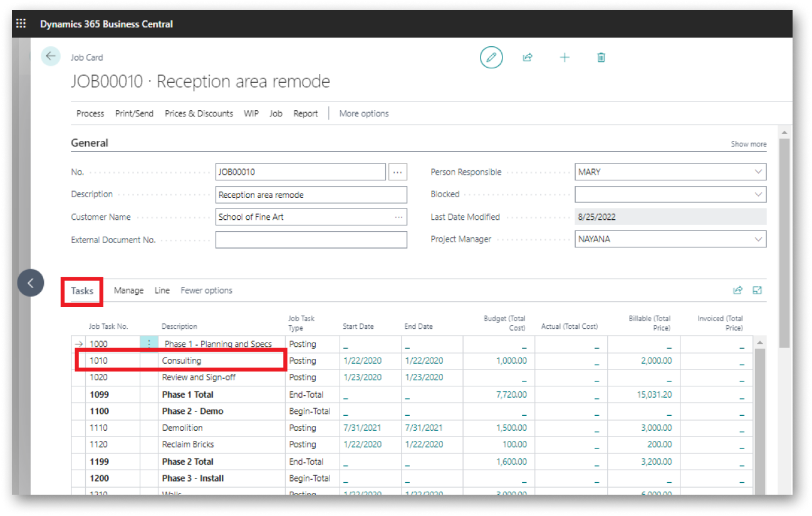Click start date 7/31/2021 for Demolition
The width and height of the screenshot is (812, 516).
pos(362,428)
